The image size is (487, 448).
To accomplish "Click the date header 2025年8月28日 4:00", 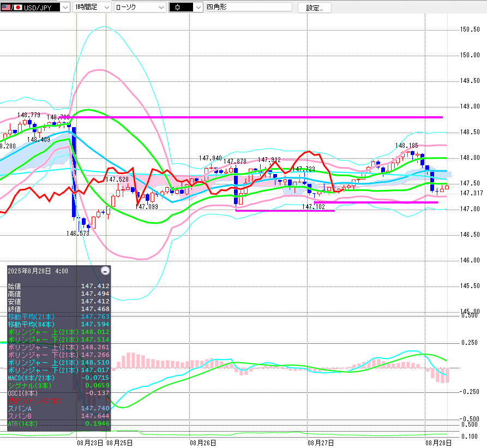I will [x=38, y=271].
